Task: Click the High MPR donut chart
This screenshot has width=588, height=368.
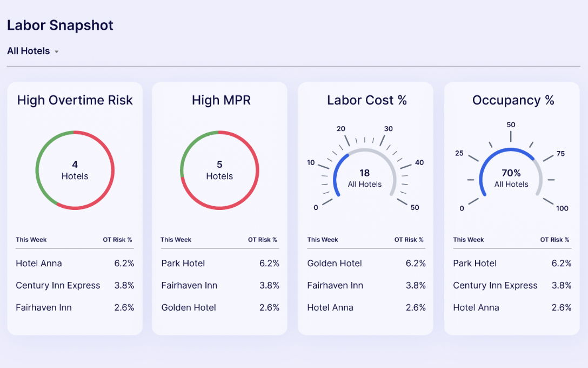Action: [x=219, y=170]
